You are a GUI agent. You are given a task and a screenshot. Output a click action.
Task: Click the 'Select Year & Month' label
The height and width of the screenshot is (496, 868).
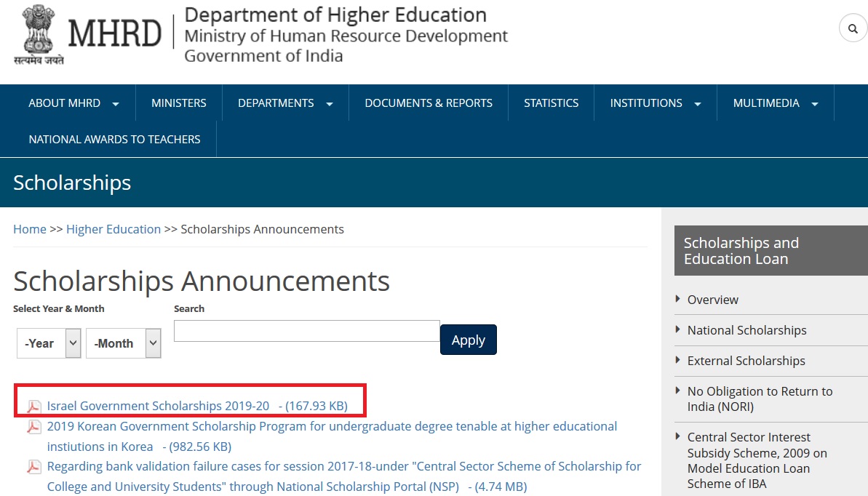59,308
